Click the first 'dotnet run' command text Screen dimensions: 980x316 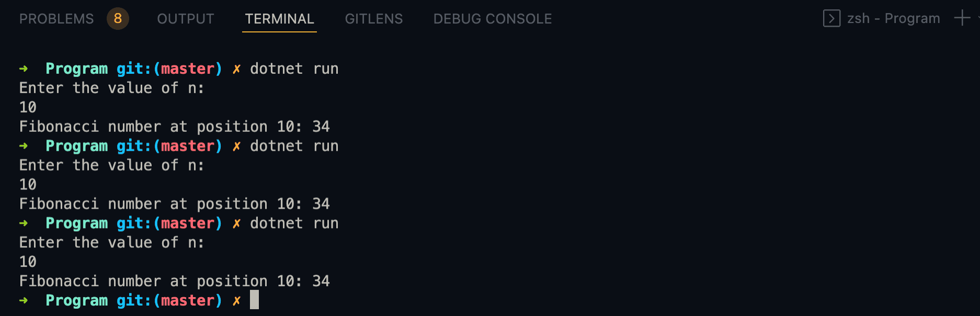(294, 69)
